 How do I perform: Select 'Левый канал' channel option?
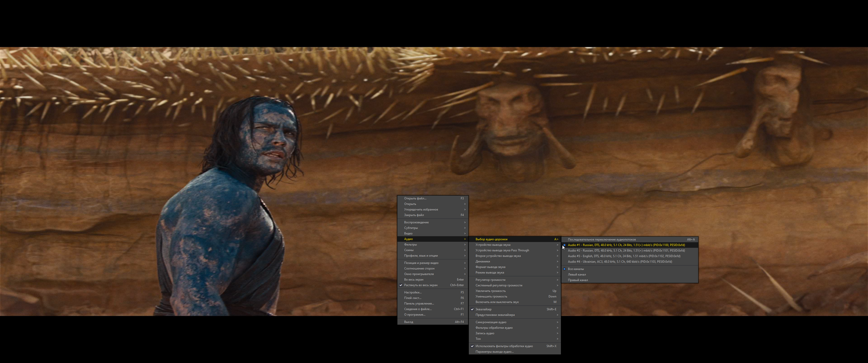click(630, 275)
